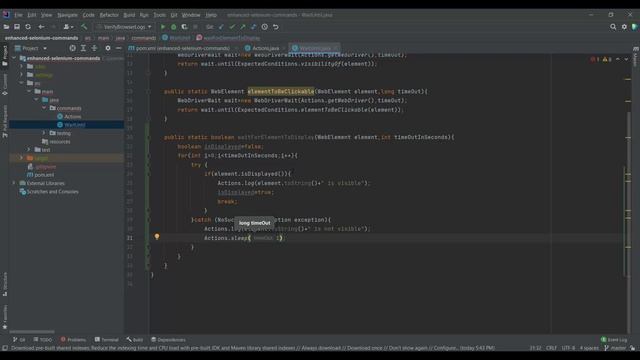Collapse the java folder
Image resolution: width=640 pixels, height=360 pixels.
pyautogui.click(x=37, y=100)
